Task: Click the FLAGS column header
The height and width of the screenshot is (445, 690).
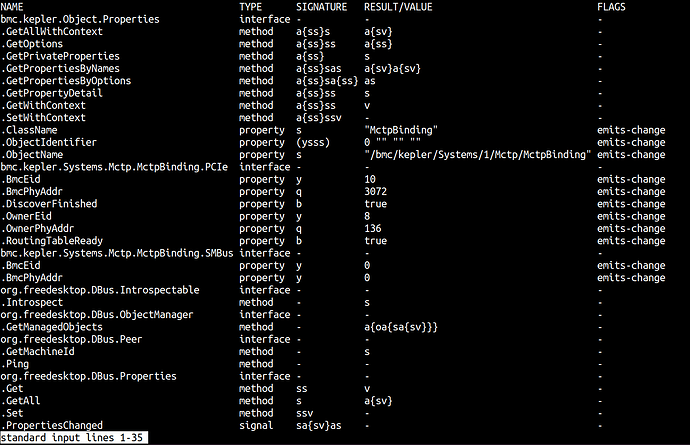Action: click(611, 7)
